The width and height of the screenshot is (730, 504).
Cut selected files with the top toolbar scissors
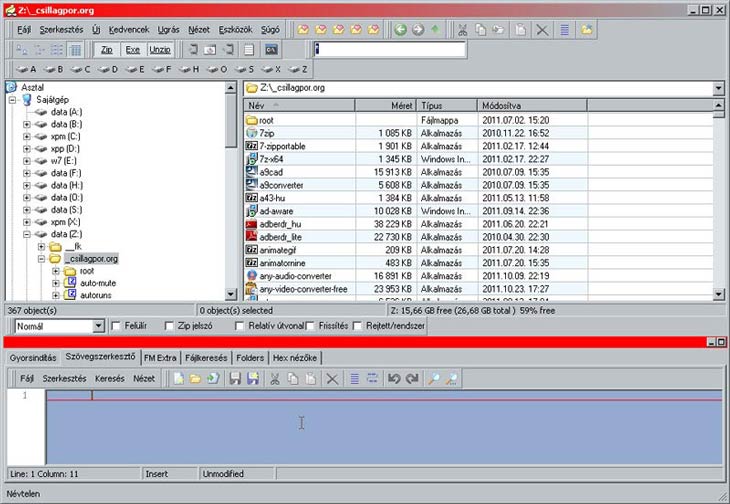462,30
